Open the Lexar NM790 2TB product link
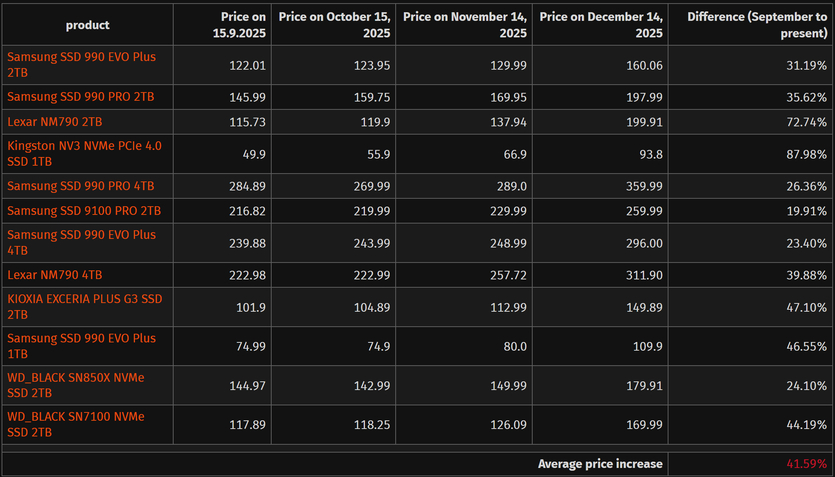Viewport: 835px width, 477px height. click(55, 120)
